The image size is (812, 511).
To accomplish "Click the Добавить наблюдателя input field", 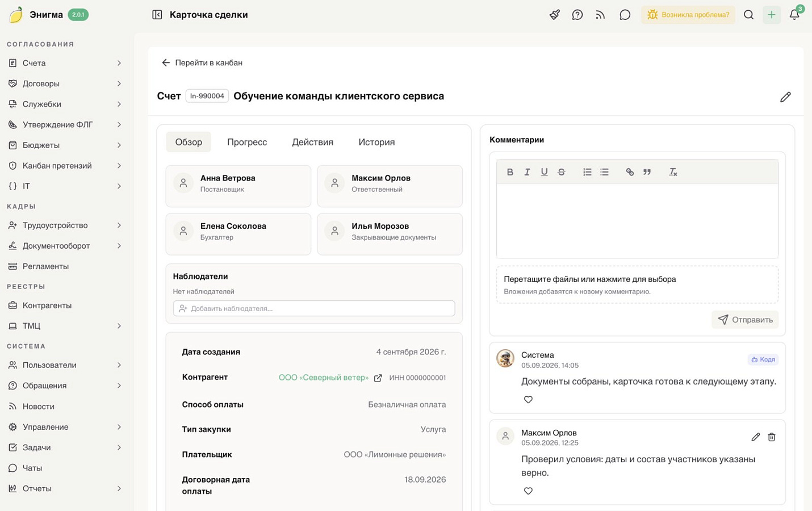I will (314, 308).
